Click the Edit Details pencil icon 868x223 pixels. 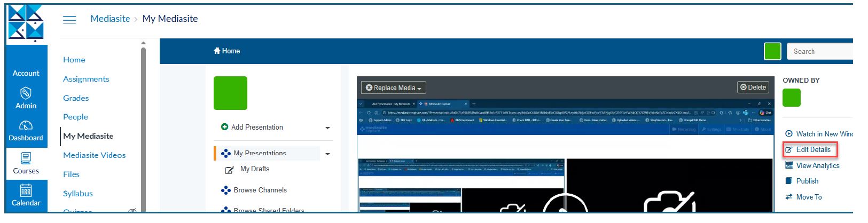click(789, 150)
